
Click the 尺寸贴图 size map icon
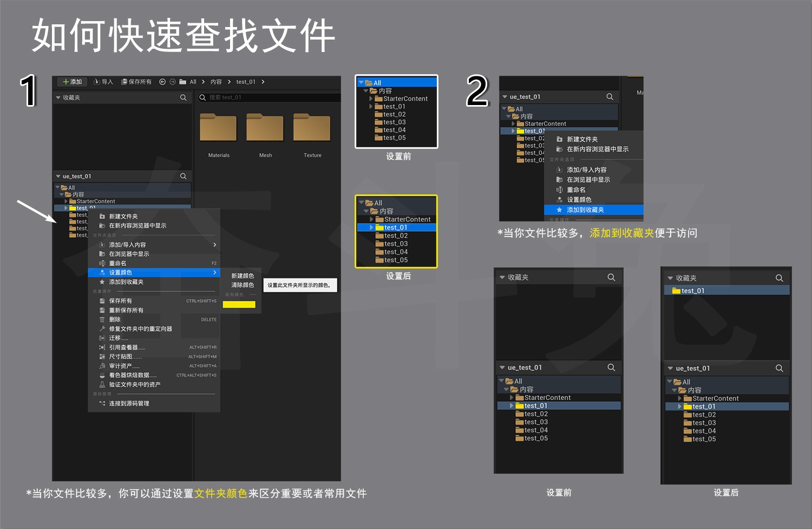tap(102, 357)
